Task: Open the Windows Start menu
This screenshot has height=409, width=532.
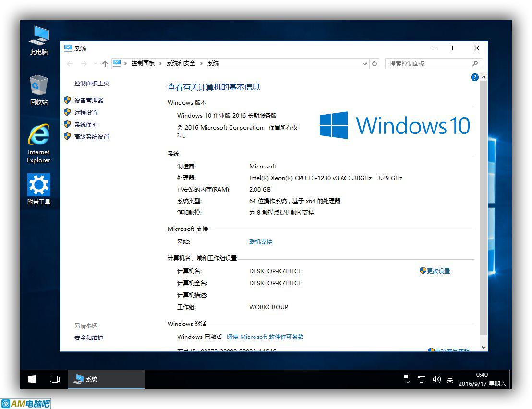Action: [32, 379]
